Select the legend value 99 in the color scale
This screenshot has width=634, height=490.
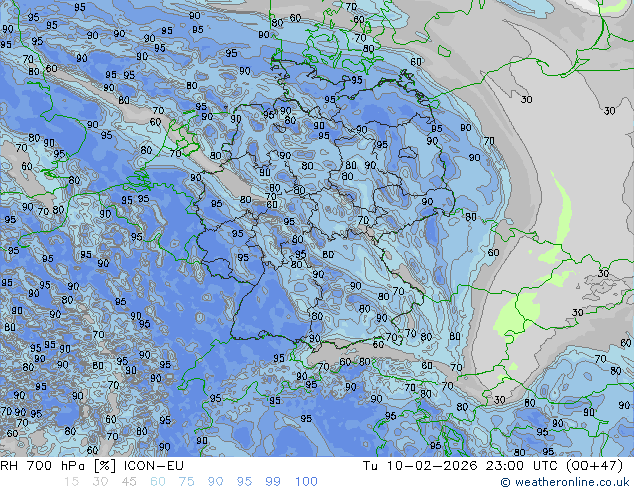273,482
